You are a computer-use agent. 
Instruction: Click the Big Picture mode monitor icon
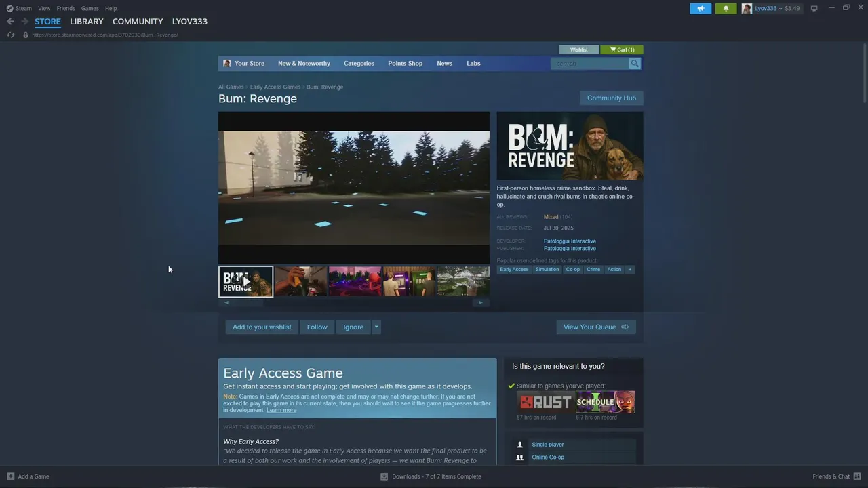pos(814,8)
